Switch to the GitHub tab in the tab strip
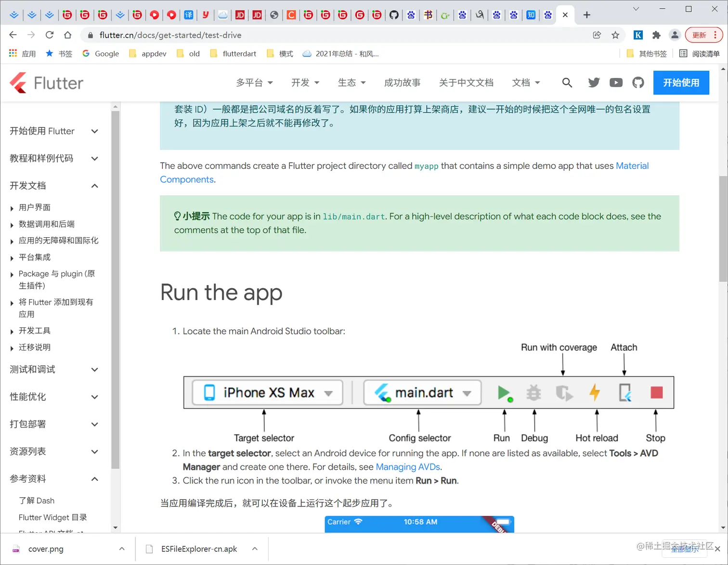Viewport: 728px width, 565px height. coord(394,15)
